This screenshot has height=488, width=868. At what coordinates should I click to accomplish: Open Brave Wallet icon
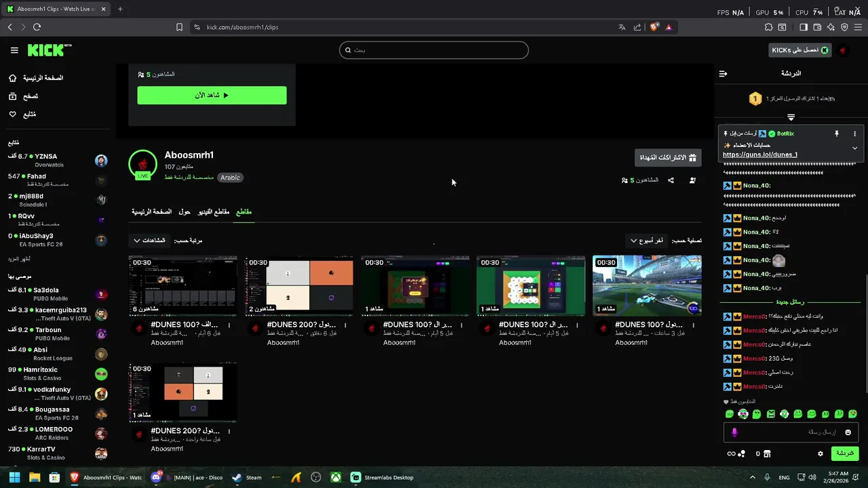click(x=817, y=27)
